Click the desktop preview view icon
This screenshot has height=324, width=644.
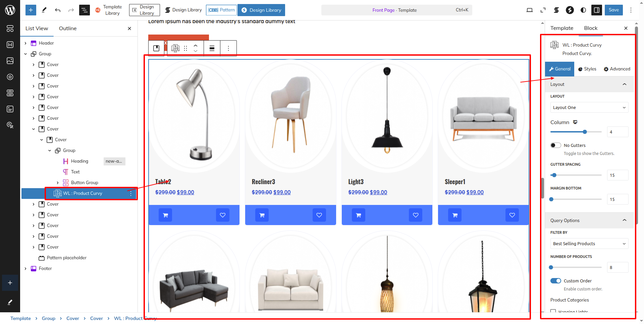pos(530,10)
